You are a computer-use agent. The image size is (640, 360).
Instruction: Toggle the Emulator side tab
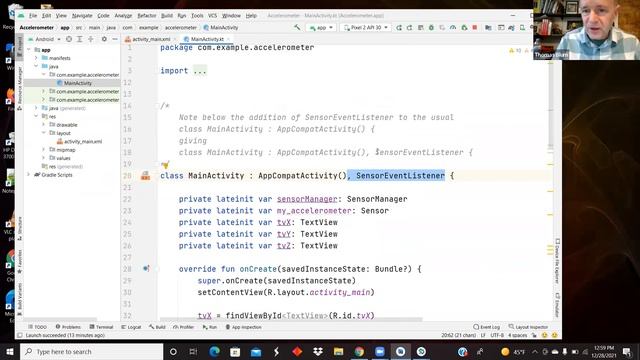(x=557, y=305)
